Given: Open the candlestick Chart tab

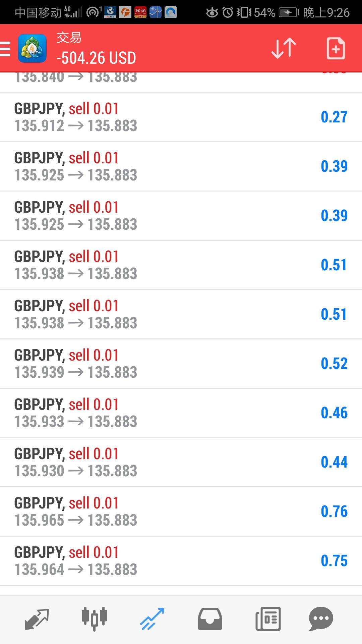Looking at the screenshot, I should 94,619.
